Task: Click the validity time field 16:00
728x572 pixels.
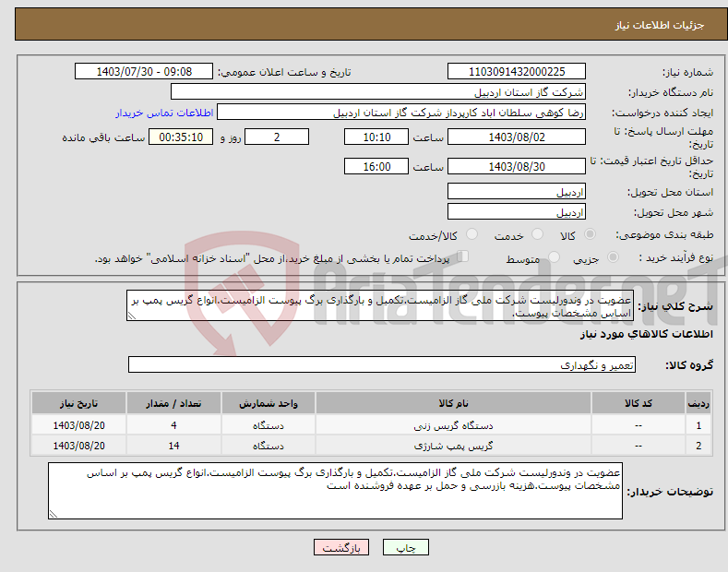Action: coord(376,166)
